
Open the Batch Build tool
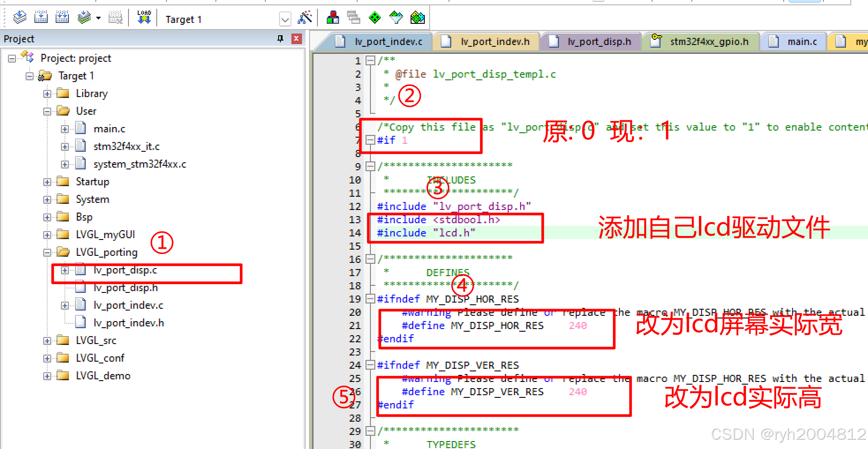pos(84,18)
